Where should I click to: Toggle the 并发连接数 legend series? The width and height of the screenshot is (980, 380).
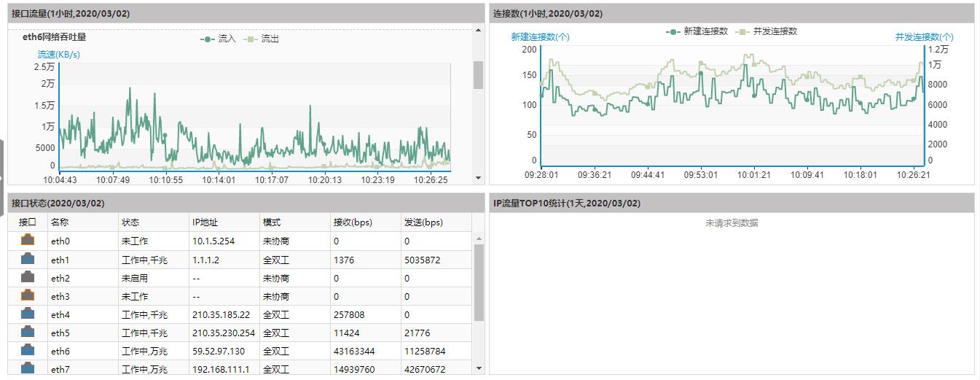click(767, 31)
